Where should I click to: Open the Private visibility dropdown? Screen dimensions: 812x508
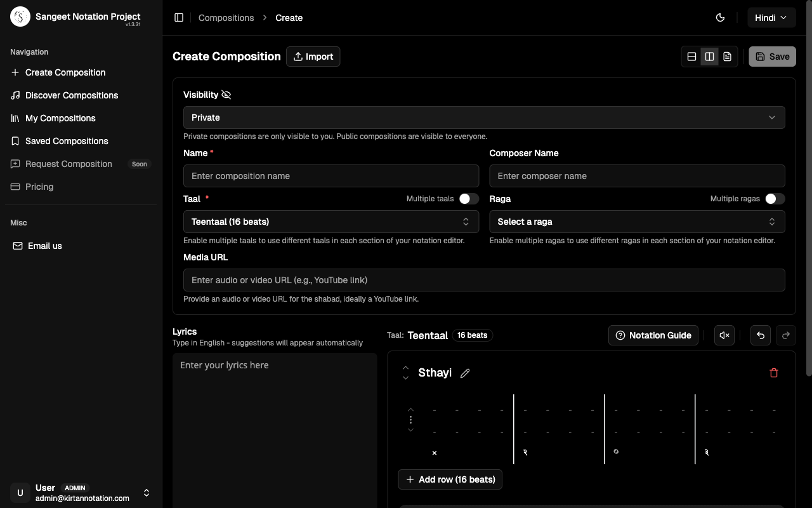[484, 117]
